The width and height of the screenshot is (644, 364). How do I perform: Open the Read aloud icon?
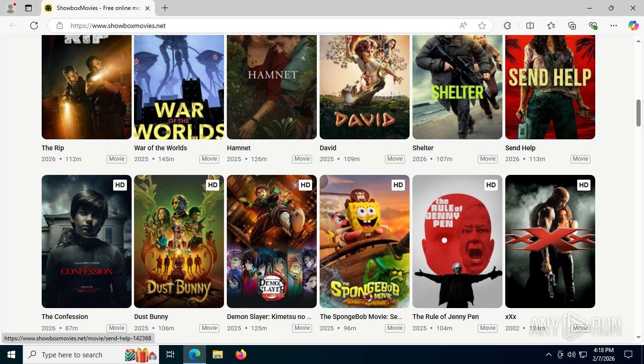pos(463,26)
